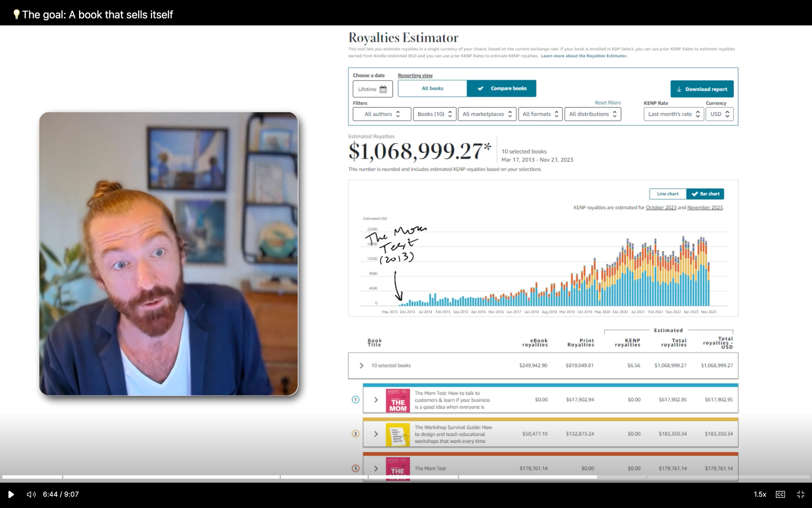Toggle closed captions CC icon
812x508 pixels.
780,494
